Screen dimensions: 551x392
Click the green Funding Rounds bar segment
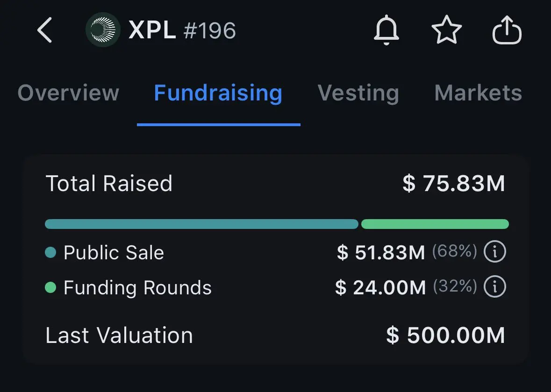click(x=435, y=224)
